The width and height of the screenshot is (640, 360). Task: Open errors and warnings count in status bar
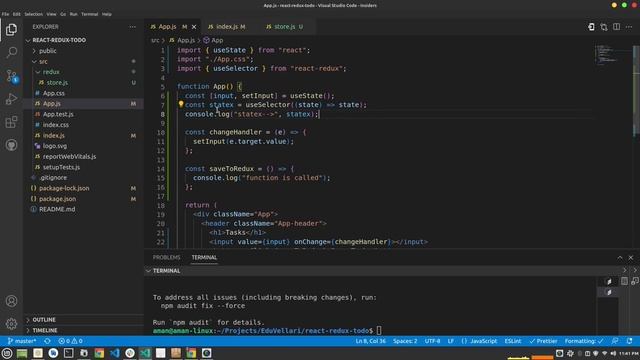click(x=70, y=341)
